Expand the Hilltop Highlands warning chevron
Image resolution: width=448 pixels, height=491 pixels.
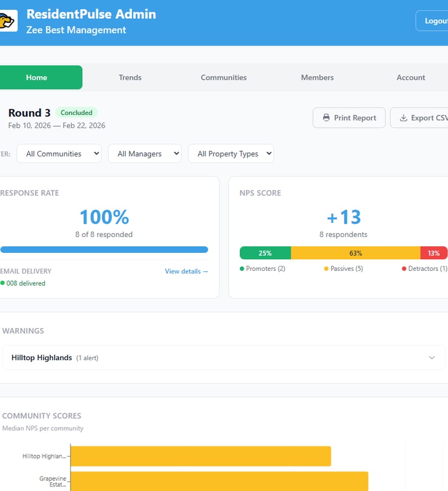coord(432,358)
